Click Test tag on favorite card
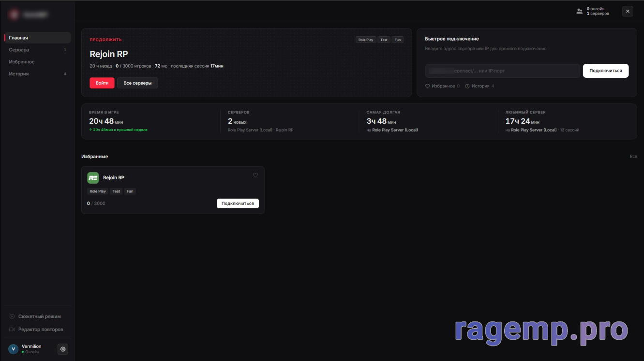Viewport: 644px width, 361px height. click(x=116, y=191)
